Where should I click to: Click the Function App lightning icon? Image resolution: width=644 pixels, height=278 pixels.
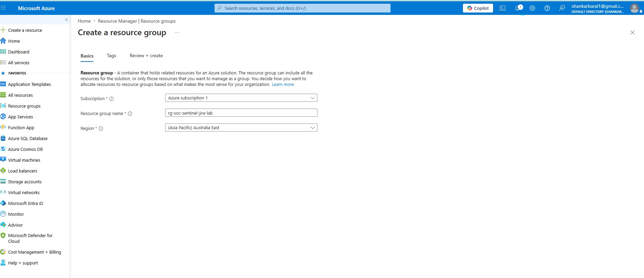click(3, 128)
